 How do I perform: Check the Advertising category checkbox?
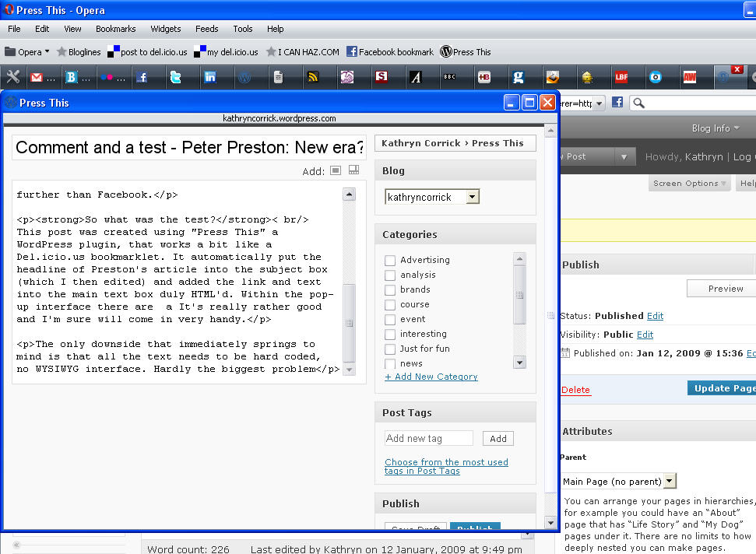[390, 260]
